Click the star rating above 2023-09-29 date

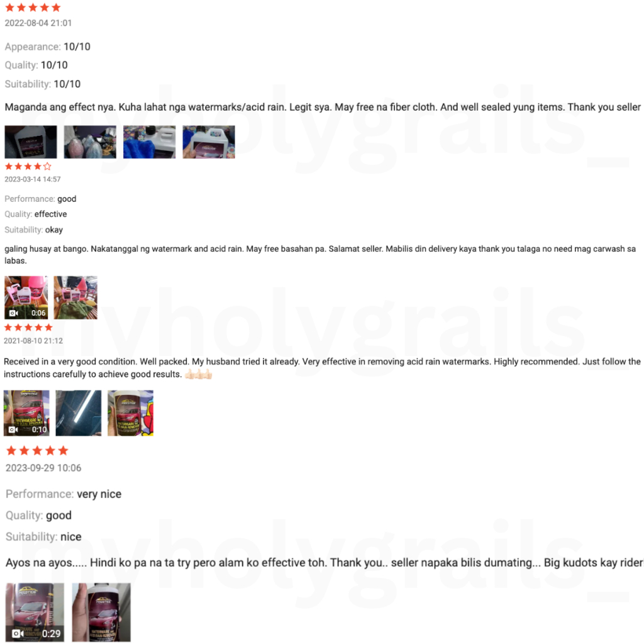[37, 450]
